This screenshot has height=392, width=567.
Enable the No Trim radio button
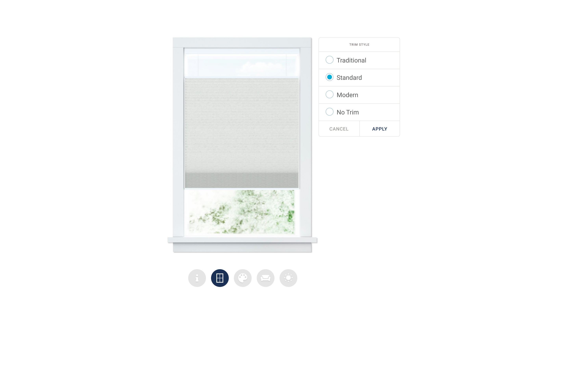tap(329, 112)
